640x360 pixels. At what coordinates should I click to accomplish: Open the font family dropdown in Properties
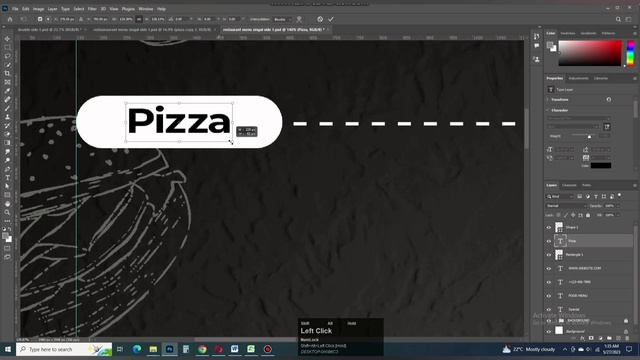point(578,118)
